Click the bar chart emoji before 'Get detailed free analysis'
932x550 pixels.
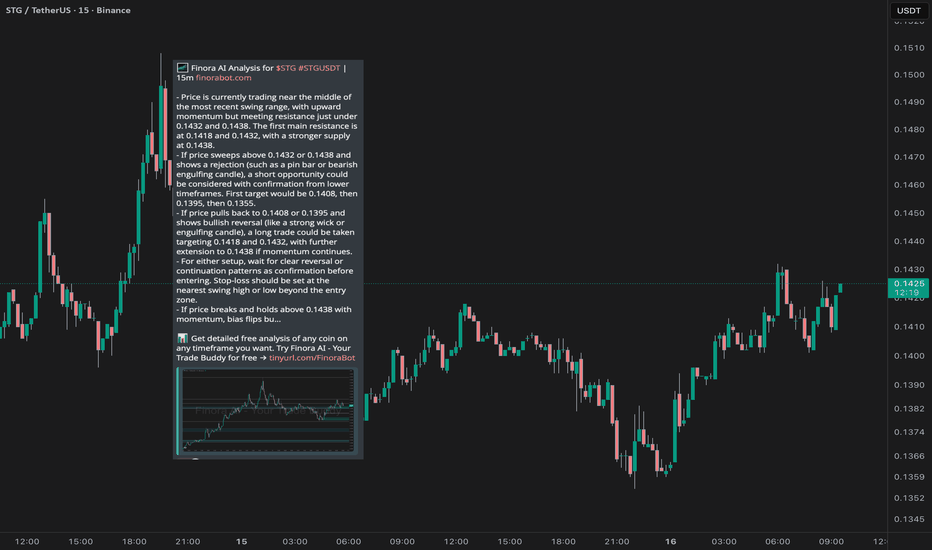(x=181, y=339)
